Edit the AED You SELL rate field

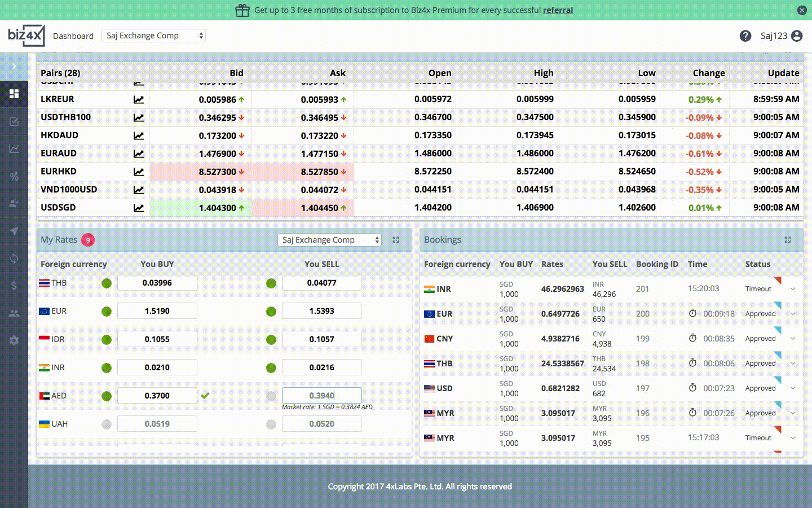322,396
